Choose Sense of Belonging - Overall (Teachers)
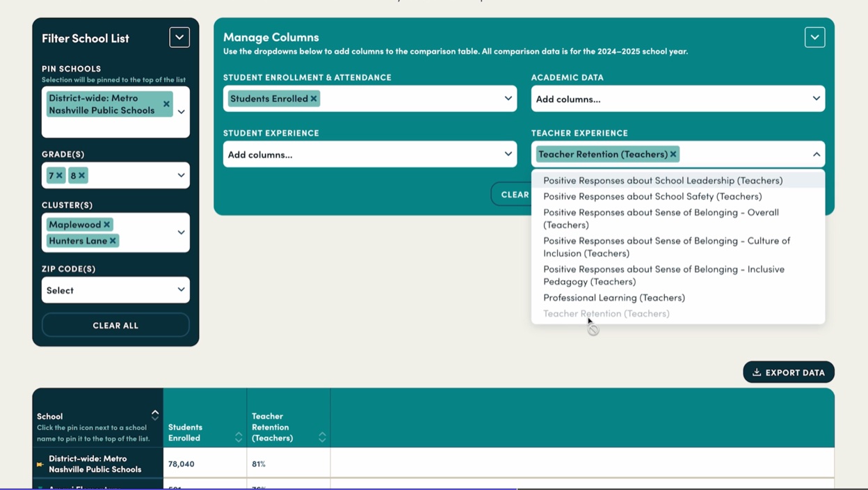 678,219
